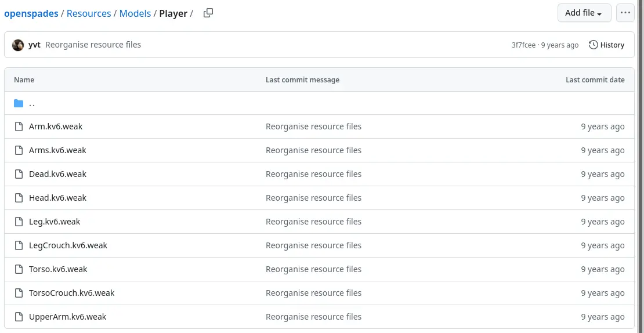644x333 pixels.
Task: Click the file icon beside Arm.kv6.weak
Action: [19, 126]
